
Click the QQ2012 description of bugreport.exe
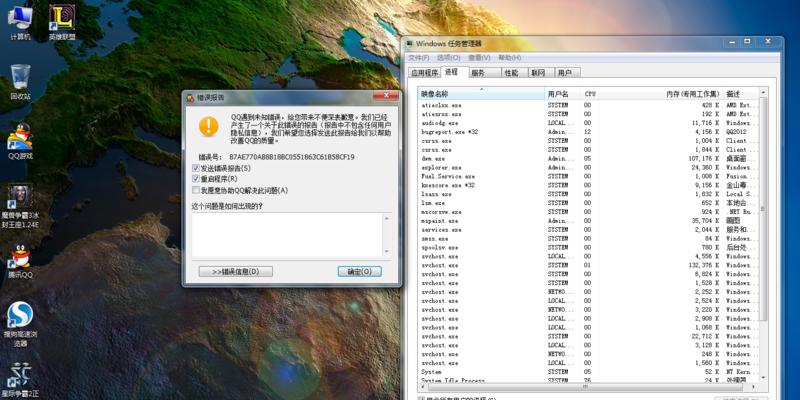pyautogui.click(x=736, y=132)
